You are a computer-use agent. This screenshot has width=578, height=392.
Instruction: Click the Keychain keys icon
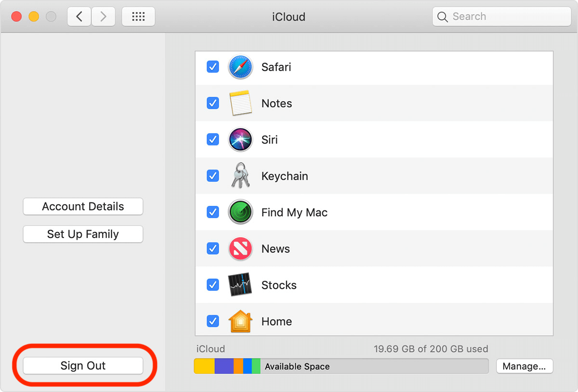point(240,176)
